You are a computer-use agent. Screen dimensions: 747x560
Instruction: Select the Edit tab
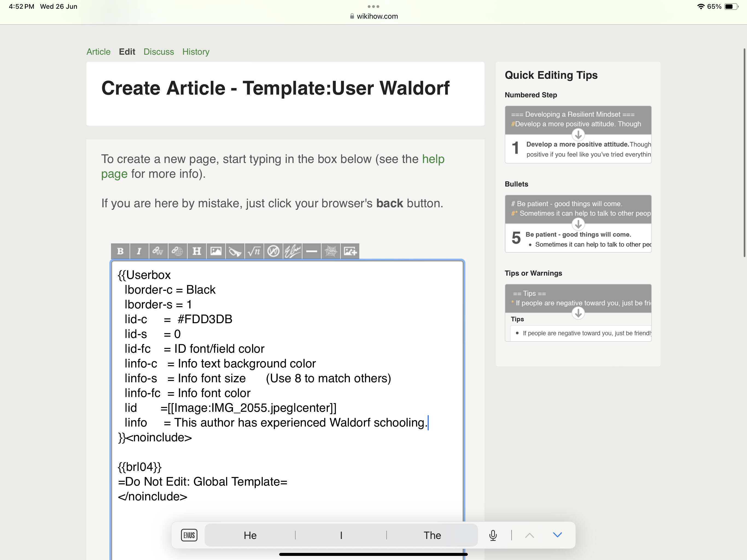pyautogui.click(x=127, y=52)
